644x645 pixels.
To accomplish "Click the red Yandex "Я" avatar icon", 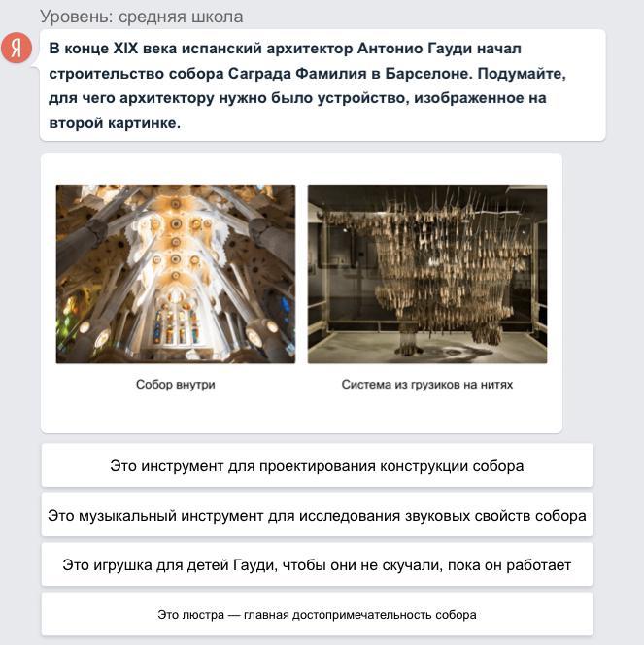I will click(17, 48).
